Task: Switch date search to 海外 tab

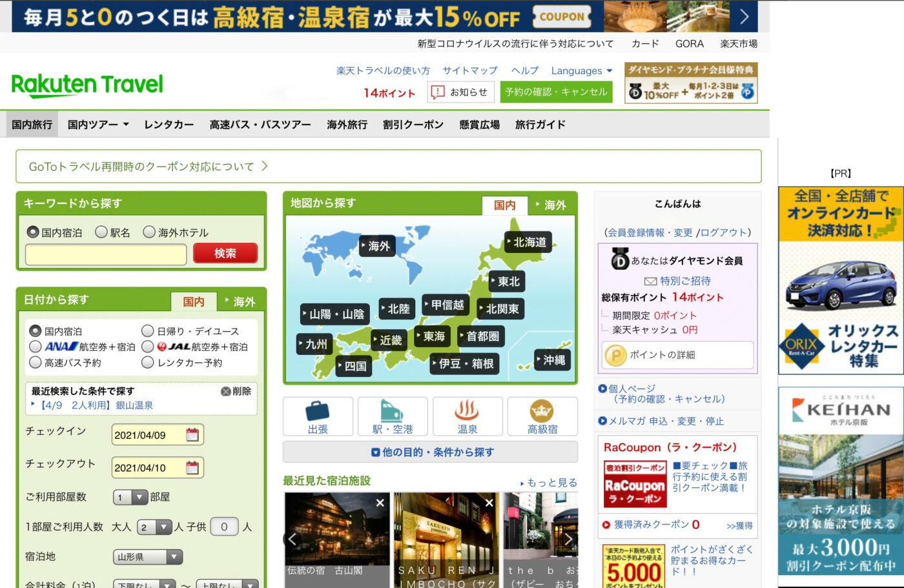Action: (240, 301)
